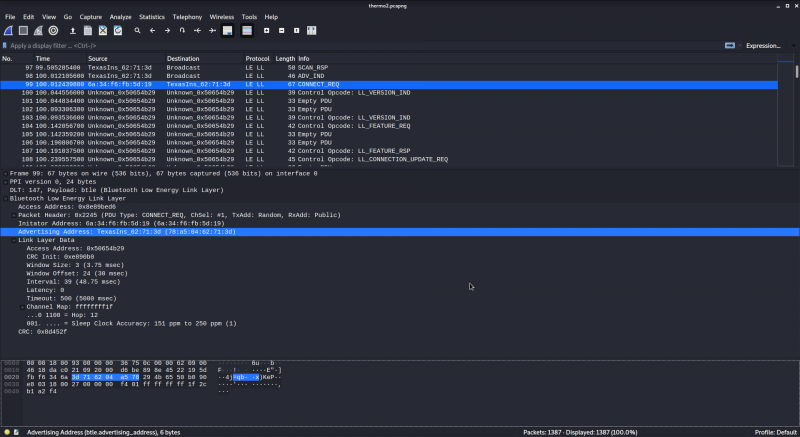This screenshot has width=800, height=437.
Task: Go forward in packet history
Action: pyautogui.click(x=167, y=31)
